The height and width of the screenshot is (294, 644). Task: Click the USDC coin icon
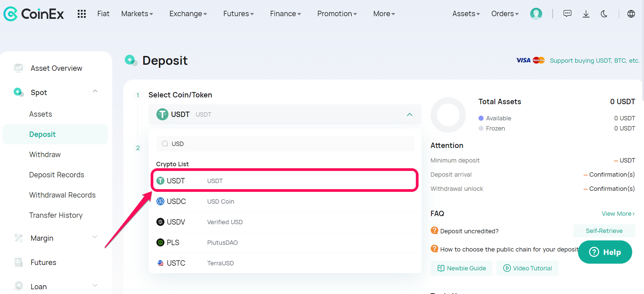point(160,201)
